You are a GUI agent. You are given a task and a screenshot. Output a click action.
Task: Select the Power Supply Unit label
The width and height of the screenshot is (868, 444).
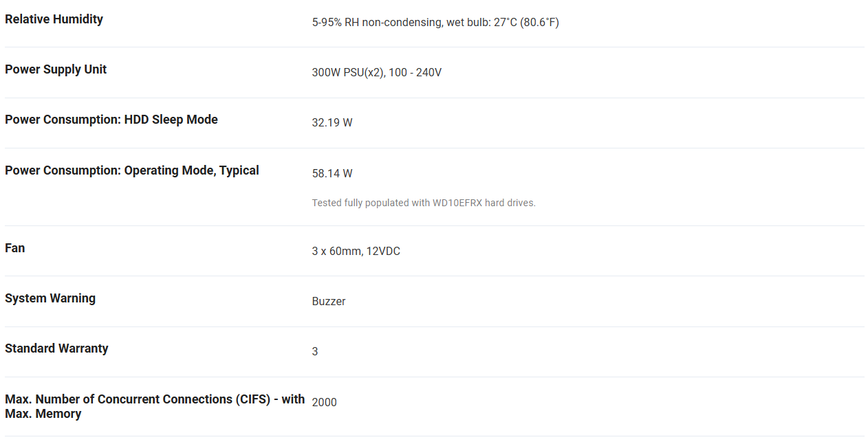tap(56, 69)
